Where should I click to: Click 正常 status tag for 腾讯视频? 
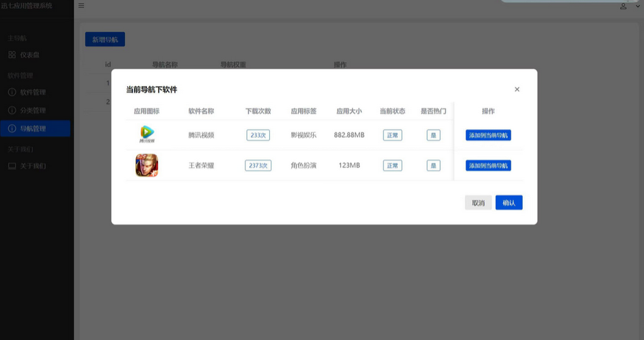tap(392, 135)
